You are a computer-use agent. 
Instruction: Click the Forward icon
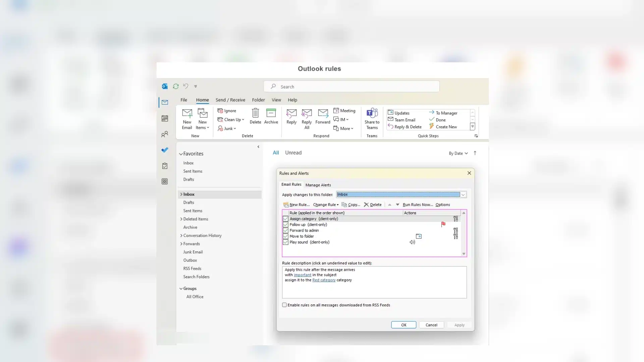click(323, 113)
